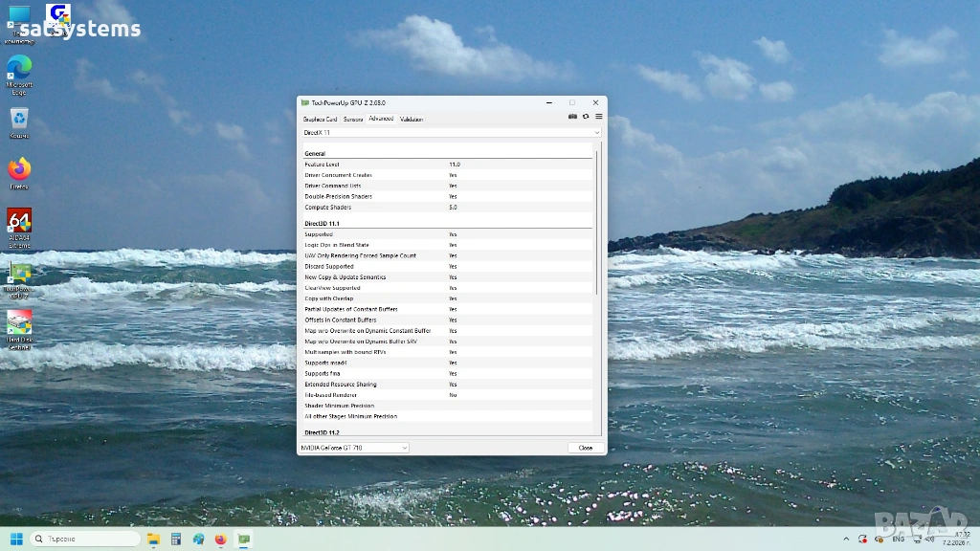Switch to the Sensors tab

tap(353, 119)
